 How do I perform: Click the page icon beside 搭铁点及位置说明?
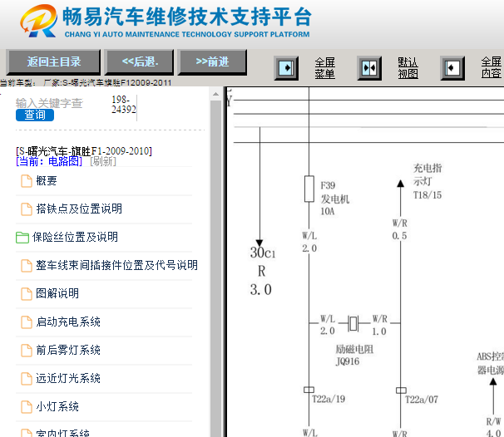click(x=27, y=209)
